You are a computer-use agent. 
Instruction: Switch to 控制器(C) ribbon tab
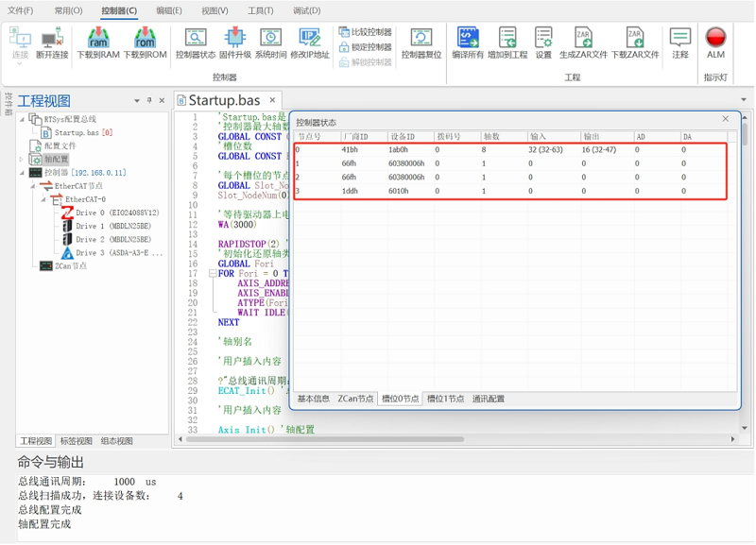[119, 10]
